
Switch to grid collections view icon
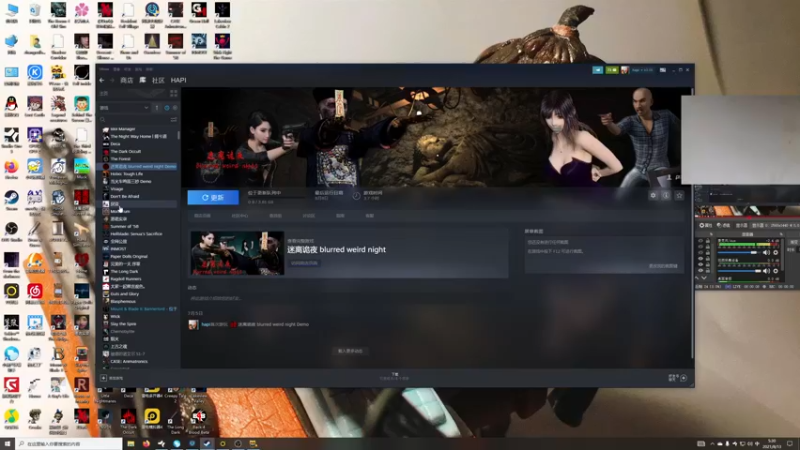(x=173, y=93)
